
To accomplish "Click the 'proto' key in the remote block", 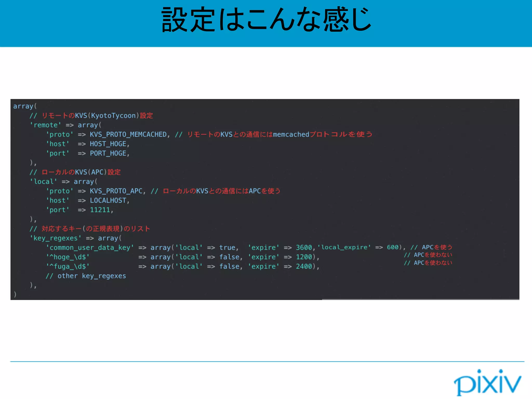I will tap(60, 135).
